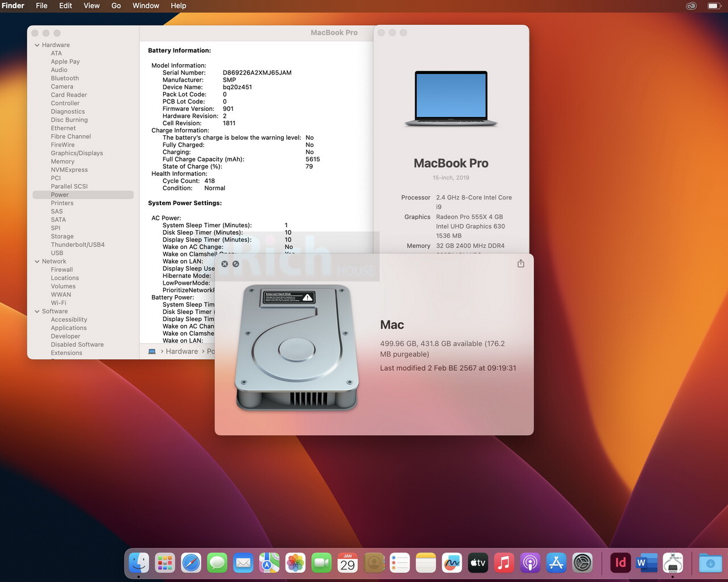
Task: Open Maps from the Dock
Action: tap(270, 563)
